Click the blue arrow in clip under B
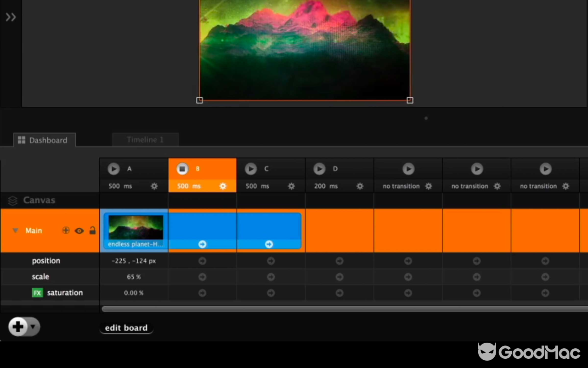 pos(202,244)
